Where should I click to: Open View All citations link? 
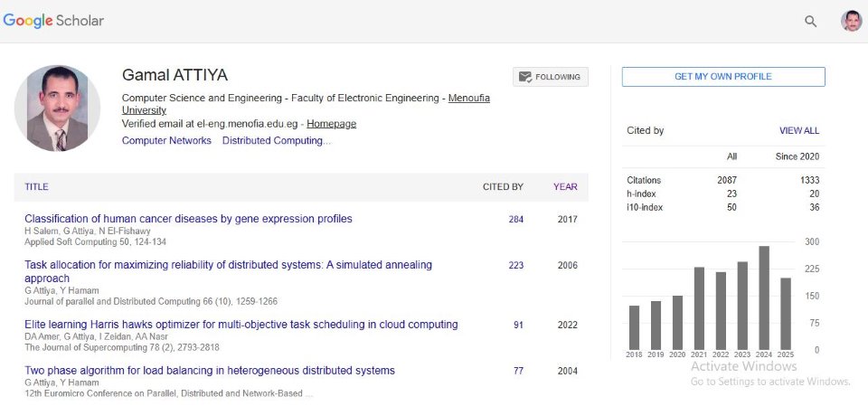(x=798, y=131)
